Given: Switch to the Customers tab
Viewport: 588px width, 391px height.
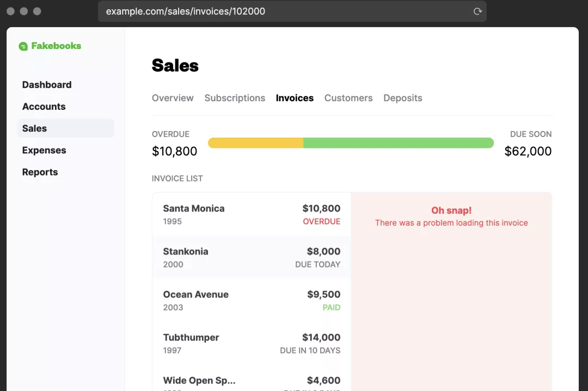Looking at the screenshot, I should [x=348, y=98].
